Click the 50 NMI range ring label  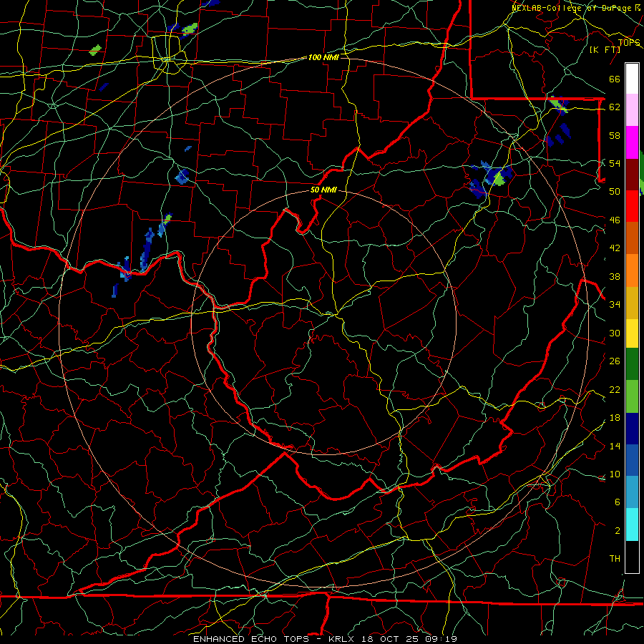tap(323, 190)
